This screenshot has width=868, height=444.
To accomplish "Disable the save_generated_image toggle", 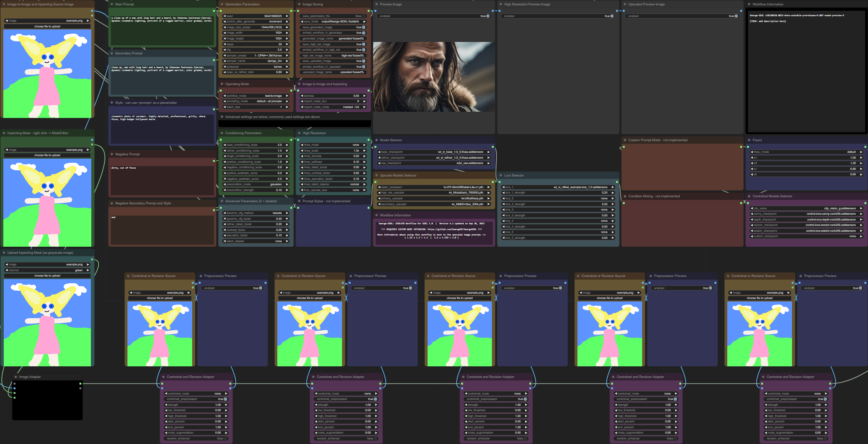I will (364, 27).
